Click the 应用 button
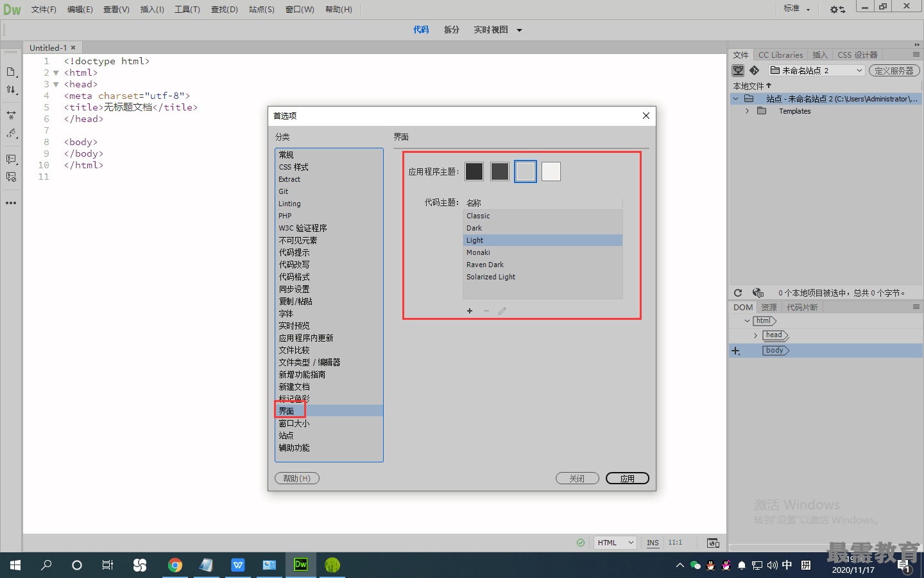 coord(628,478)
